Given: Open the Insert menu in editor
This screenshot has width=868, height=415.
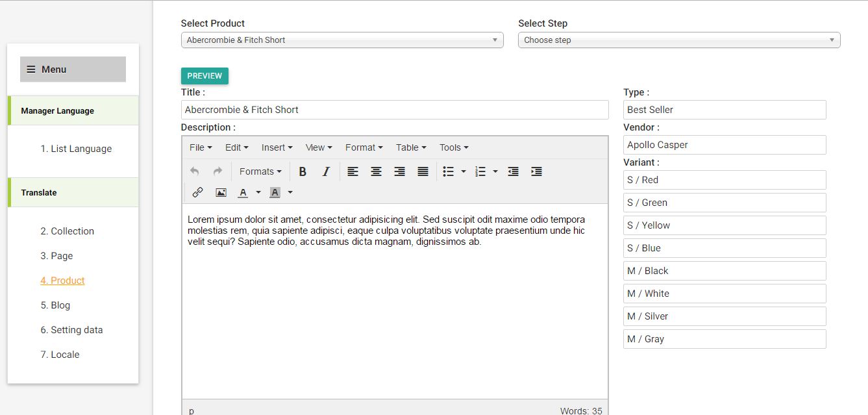Looking at the screenshot, I should click(277, 147).
